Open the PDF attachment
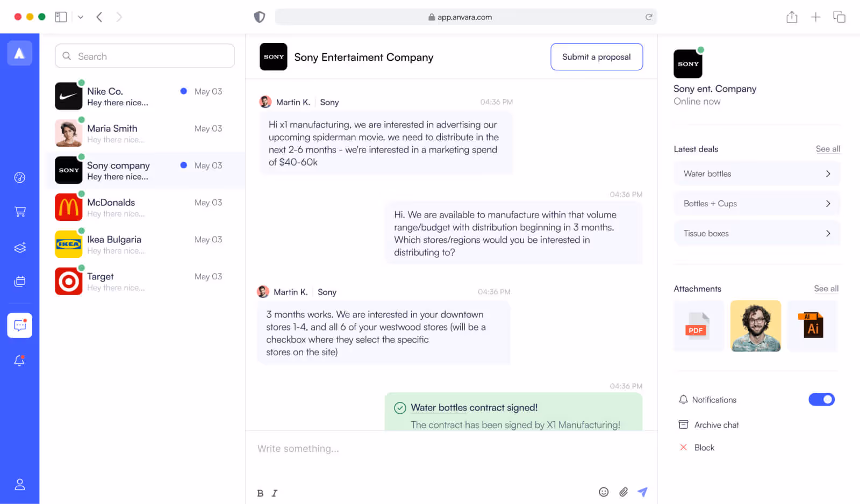The height and width of the screenshot is (504, 860). [699, 326]
